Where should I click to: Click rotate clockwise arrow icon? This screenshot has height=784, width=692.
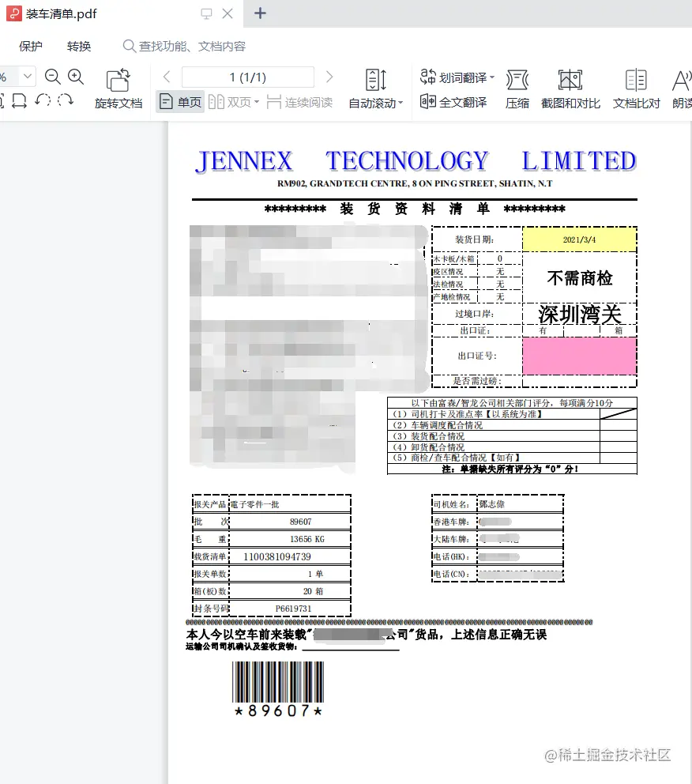(66, 100)
